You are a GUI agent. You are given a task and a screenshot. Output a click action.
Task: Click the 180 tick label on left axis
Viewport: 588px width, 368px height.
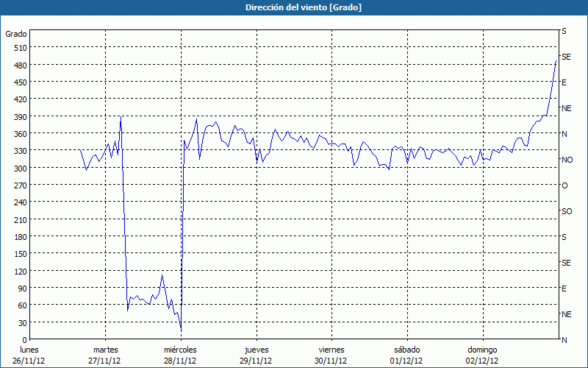click(20, 237)
